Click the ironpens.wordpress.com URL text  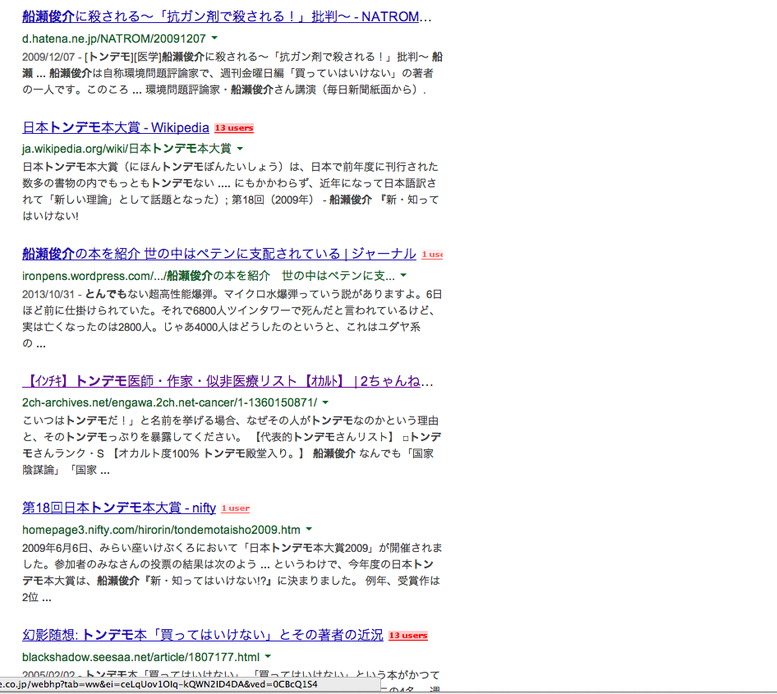click(x=209, y=275)
